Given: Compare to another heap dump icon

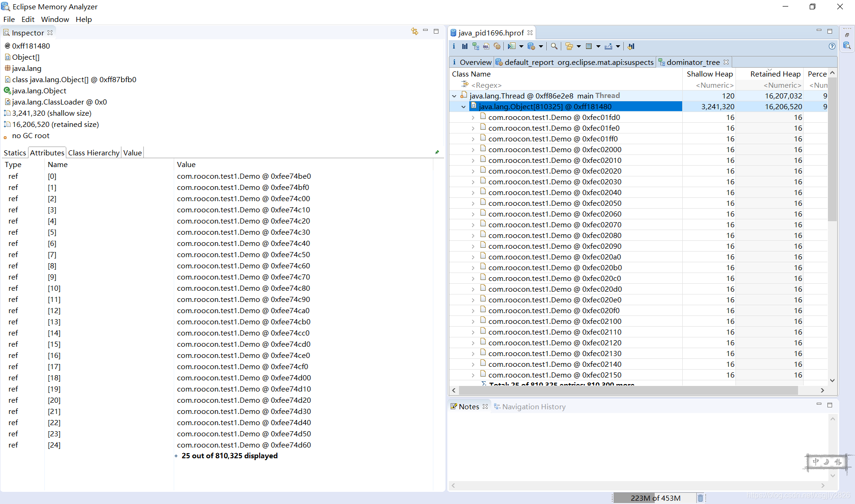Looking at the screenshot, I should [631, 46].
